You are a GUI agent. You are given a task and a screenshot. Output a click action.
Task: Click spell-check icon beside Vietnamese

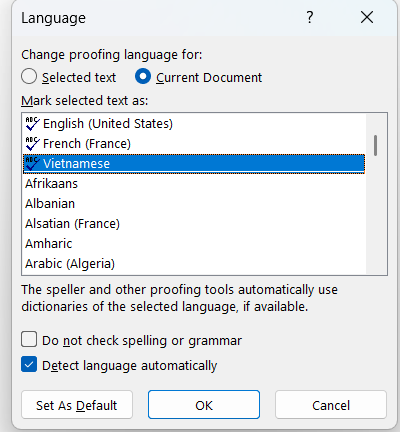pyautogui.click(x=32, y=164)
